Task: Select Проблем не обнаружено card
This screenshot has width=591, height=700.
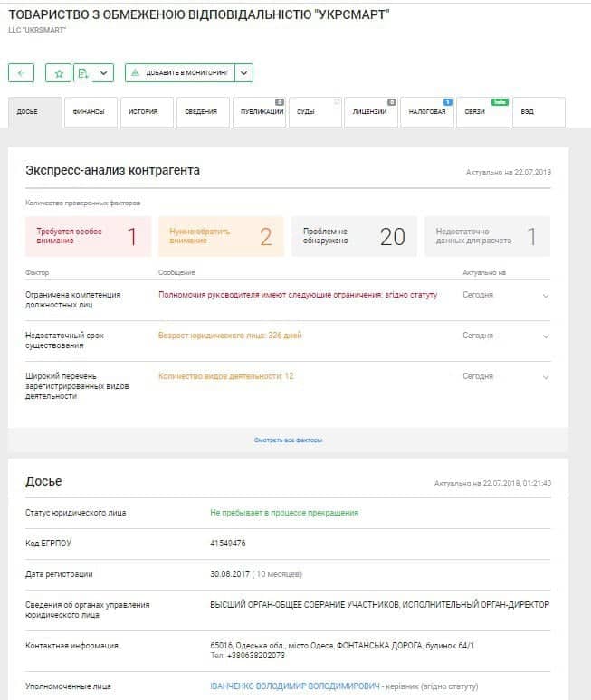Action: coord(354,236)
